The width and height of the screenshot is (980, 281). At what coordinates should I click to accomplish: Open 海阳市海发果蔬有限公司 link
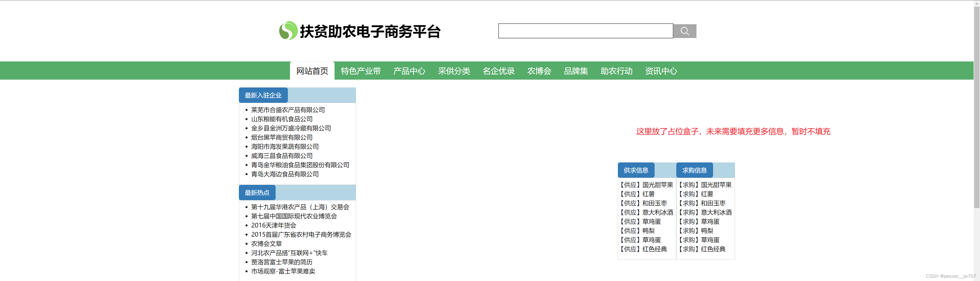[285, 146]
